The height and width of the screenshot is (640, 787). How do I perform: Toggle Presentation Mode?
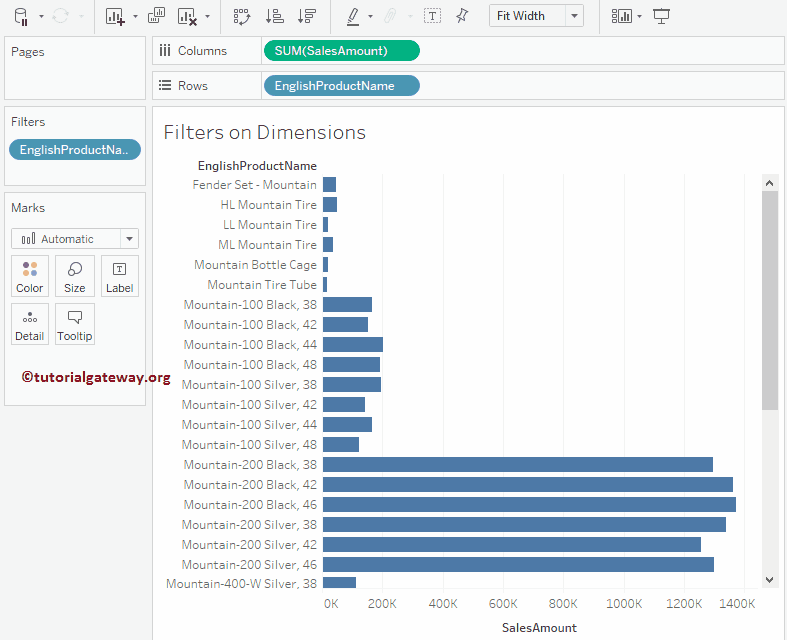click(661, 16)
